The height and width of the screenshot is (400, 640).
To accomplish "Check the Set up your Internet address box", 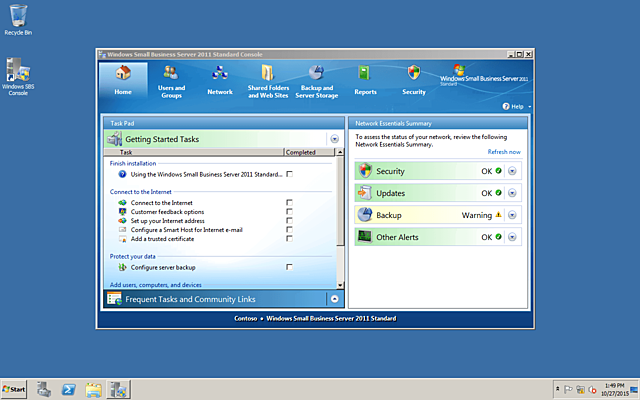I will 289,220.
